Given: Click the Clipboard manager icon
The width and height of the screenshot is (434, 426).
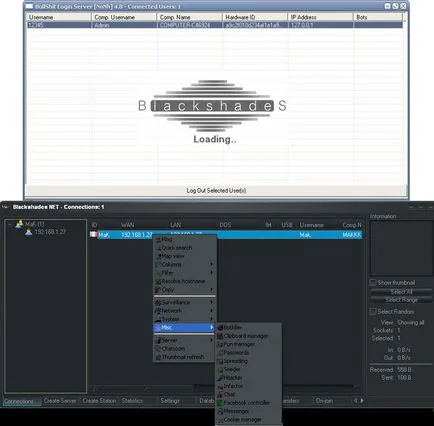Looking at the screenshot, I should point(220,336).
